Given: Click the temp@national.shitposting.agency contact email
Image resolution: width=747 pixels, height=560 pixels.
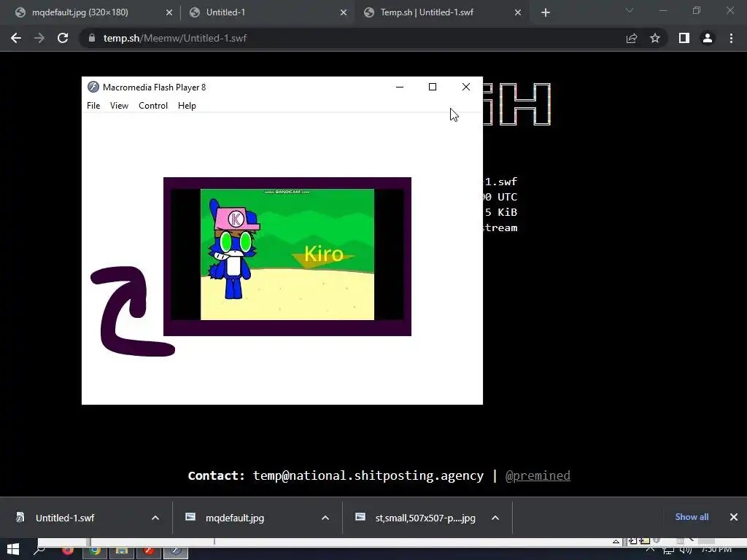Looking at the screenshot, I should point(368,475).
